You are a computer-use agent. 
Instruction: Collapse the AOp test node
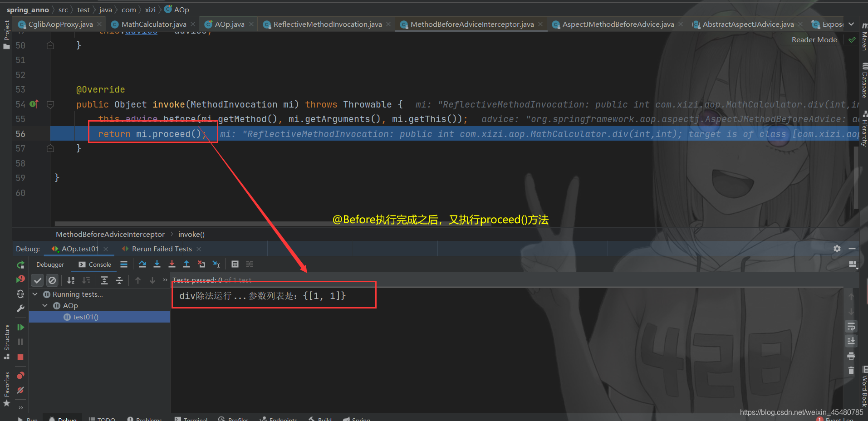point(45,305)
